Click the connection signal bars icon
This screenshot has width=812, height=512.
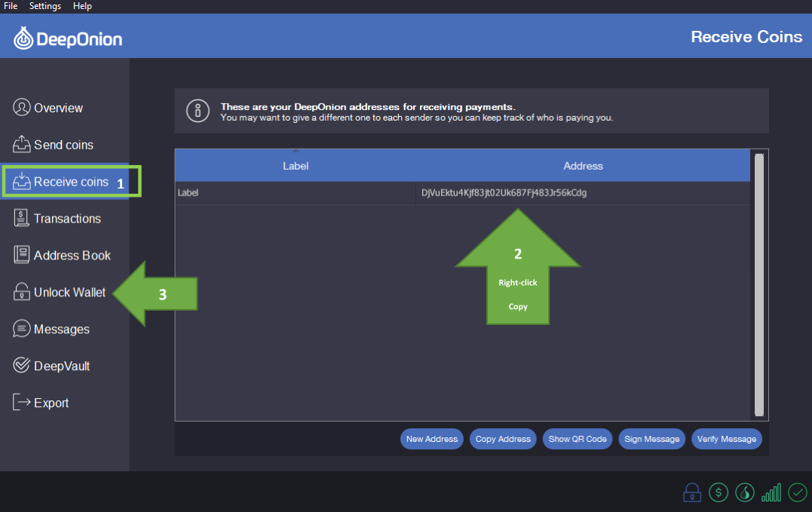click(x=771, y=493)
